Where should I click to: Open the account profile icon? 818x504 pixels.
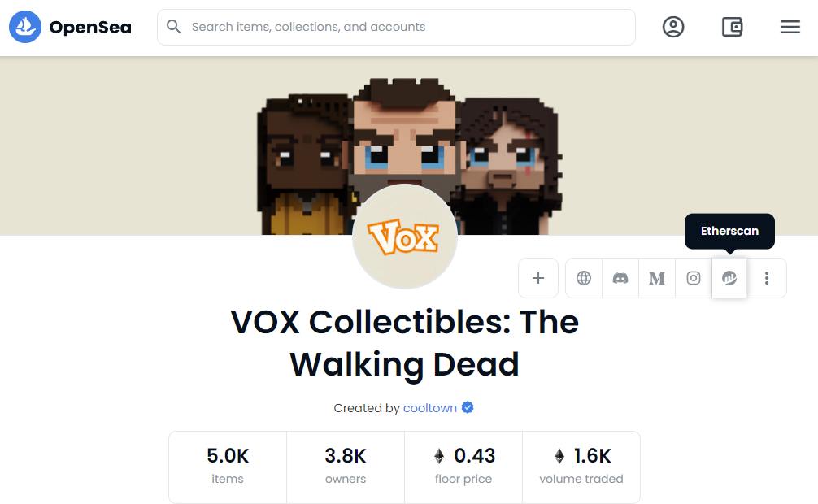tap(673, 27)
